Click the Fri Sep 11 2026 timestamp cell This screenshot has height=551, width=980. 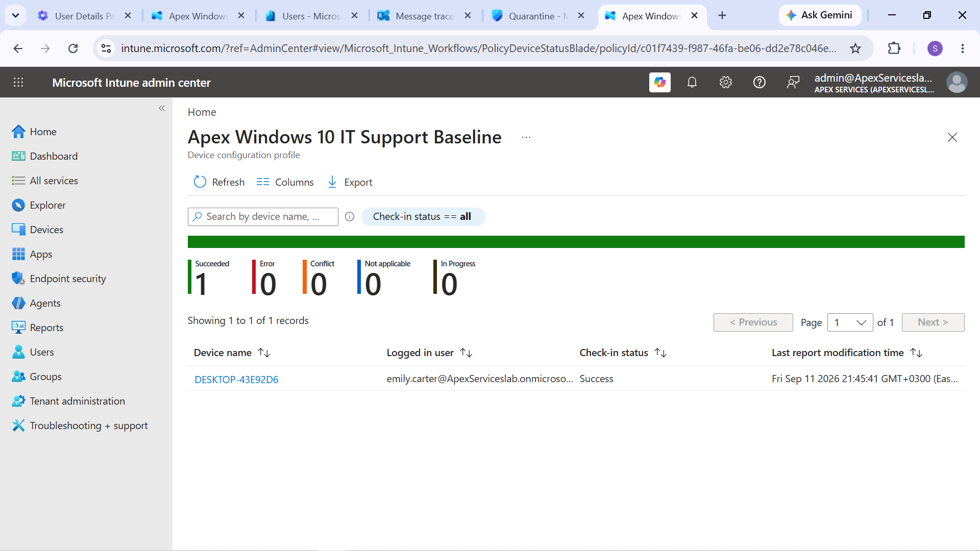tap(865, 379)
